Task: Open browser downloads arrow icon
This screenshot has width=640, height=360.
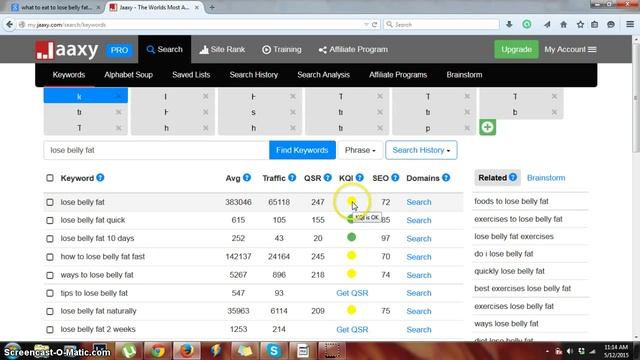Action: pos(509,24)
